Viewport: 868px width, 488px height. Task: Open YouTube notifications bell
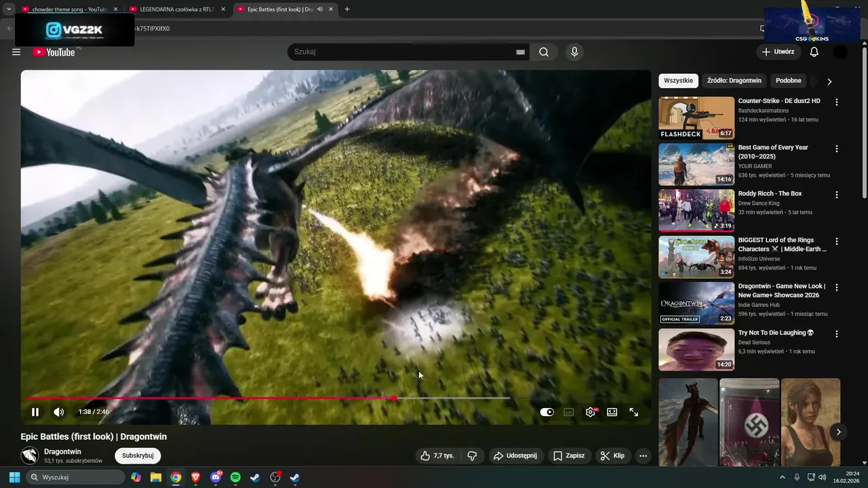click(x=814, y=52)
